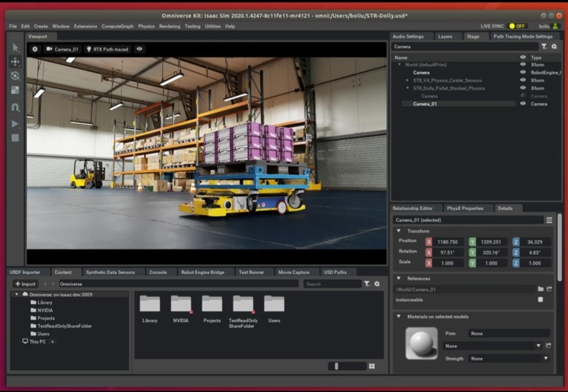Activate the scale tool in left toolbar
Viewport: 568px width, 392px height.
click(16, 90)
